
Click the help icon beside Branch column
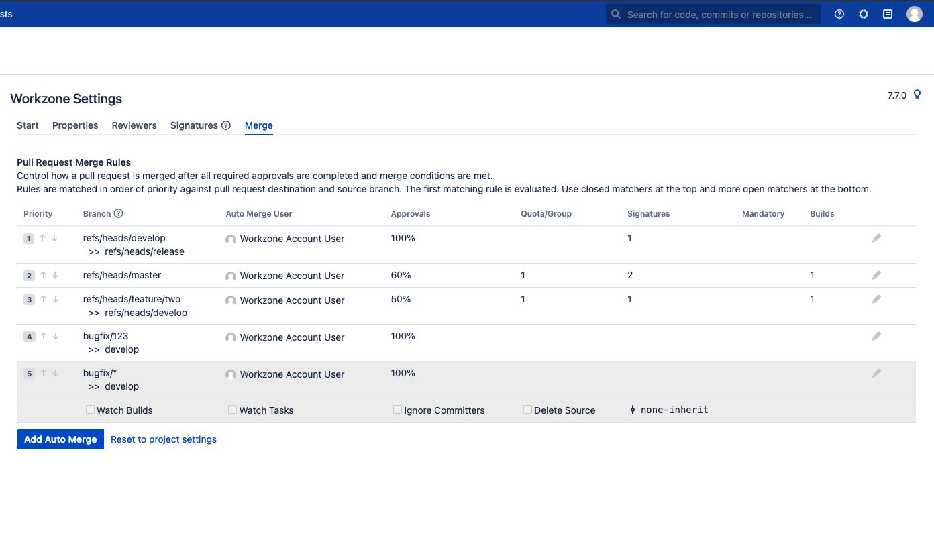pos(119,214)
